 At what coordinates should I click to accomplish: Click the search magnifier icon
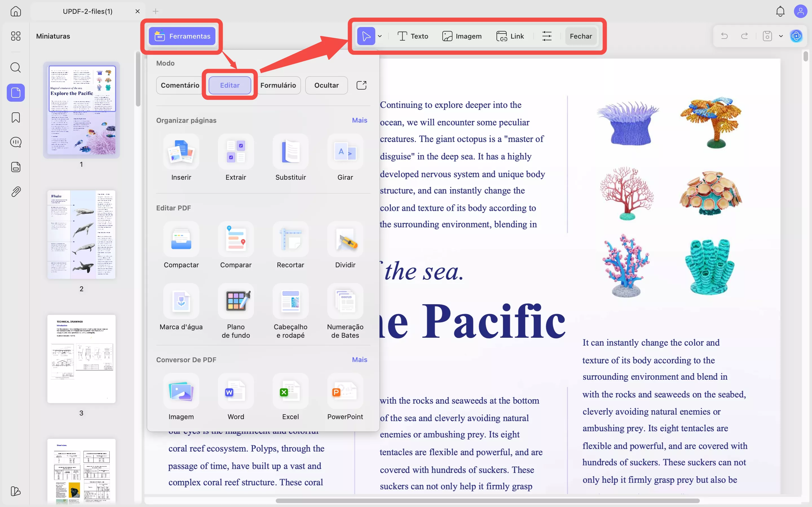tap(16, 67)
